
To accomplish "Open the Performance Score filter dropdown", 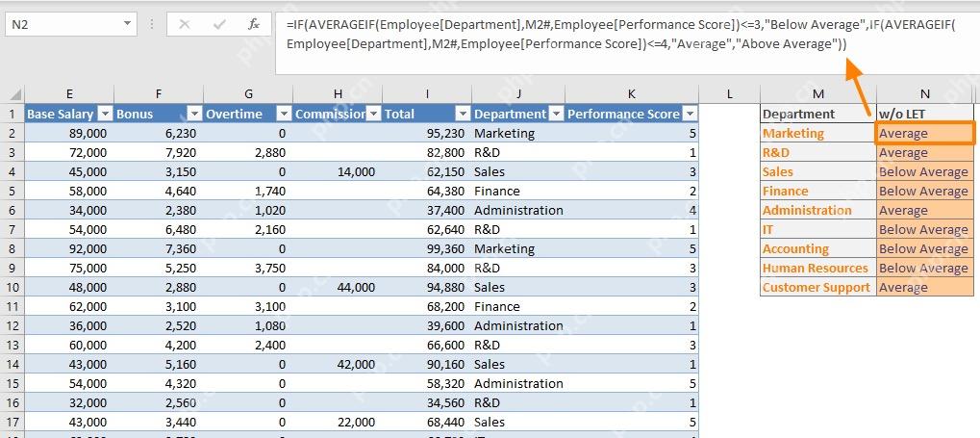I will point(690,114).
